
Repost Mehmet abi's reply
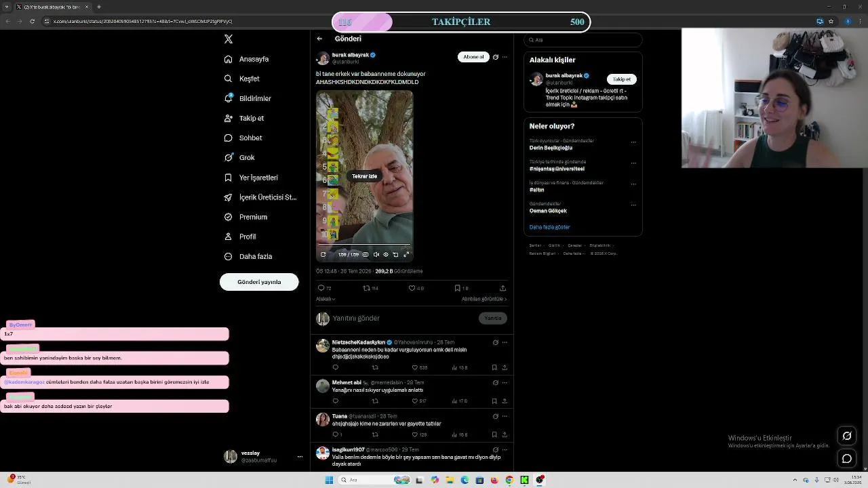coord(375,401)
